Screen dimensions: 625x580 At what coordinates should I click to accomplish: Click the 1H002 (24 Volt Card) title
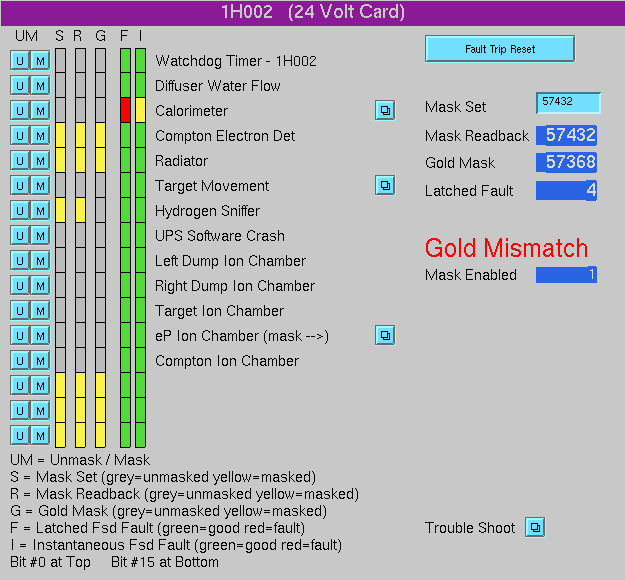pyautogui.click(x=313, y=12)
